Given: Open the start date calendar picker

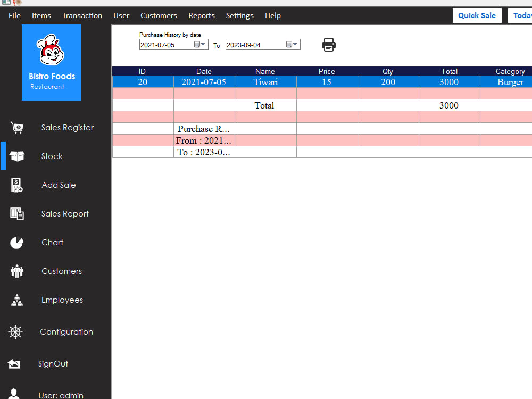Looking at the screenshot, I should (197, 45).
